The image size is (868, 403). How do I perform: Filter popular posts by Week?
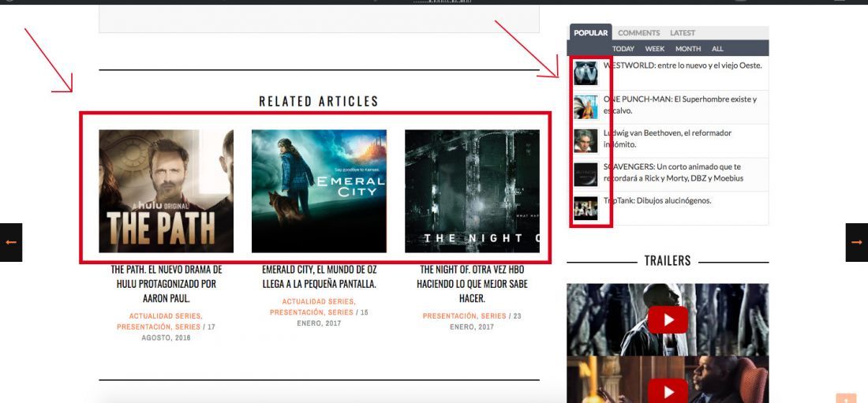pos(655,49)
